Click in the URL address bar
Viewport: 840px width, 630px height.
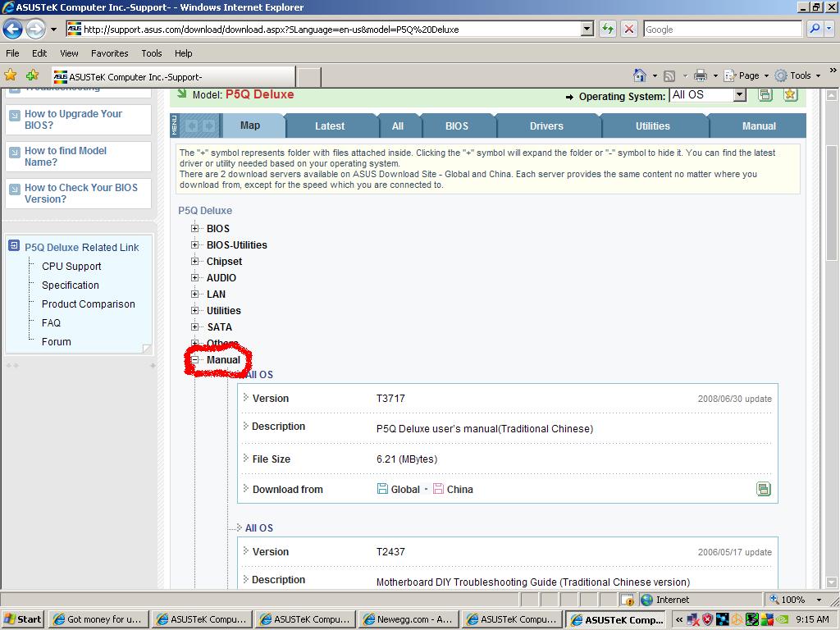pos(331,30)
